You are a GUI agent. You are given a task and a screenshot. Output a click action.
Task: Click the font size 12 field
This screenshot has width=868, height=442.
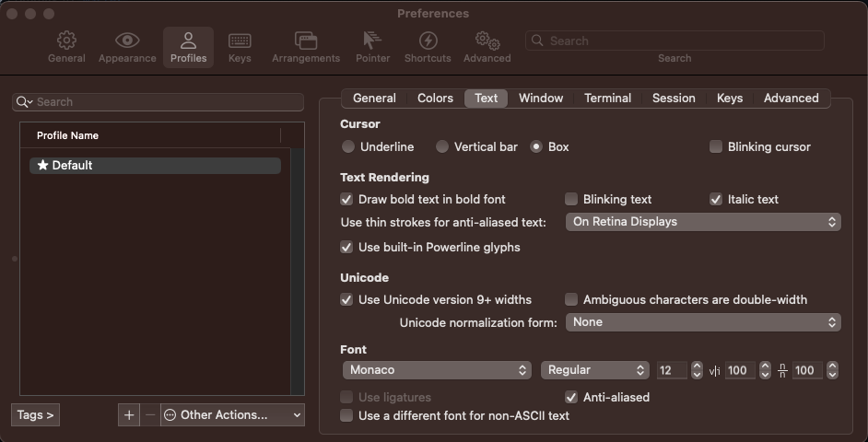(x=672, y=370)
